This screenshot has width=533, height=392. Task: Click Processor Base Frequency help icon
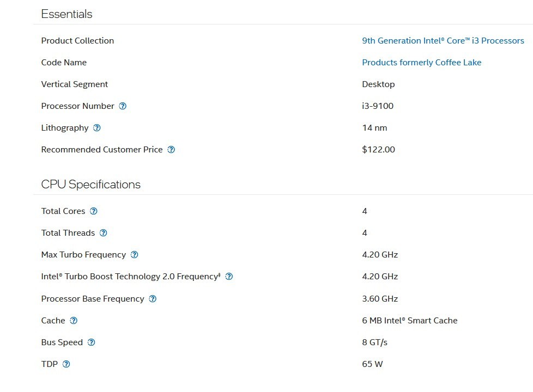click(153, 298)
